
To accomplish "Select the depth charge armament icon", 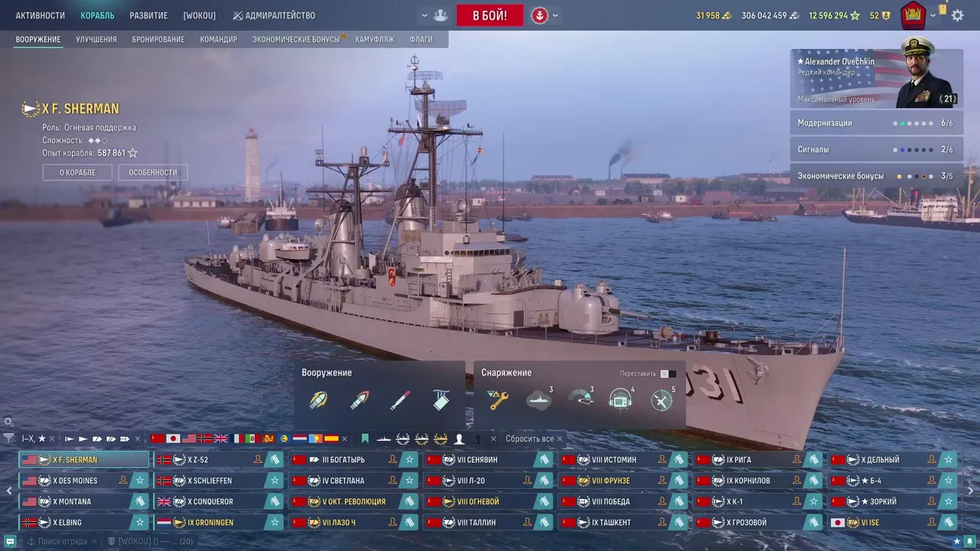I will [x=441, y=400].
